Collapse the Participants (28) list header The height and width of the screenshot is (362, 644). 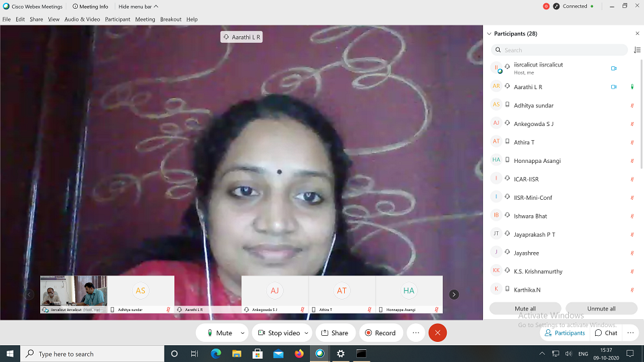pos(488,34)
